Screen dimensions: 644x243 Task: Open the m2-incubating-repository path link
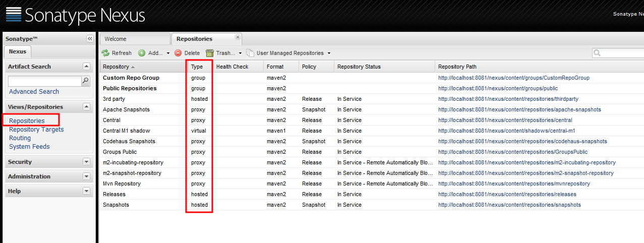(x=527, y=162)
